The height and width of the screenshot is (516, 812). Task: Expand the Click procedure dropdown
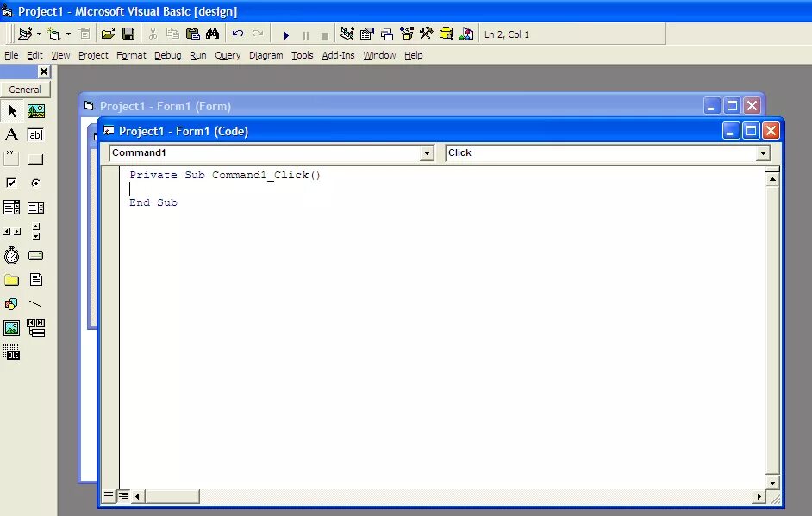point(763,152)
